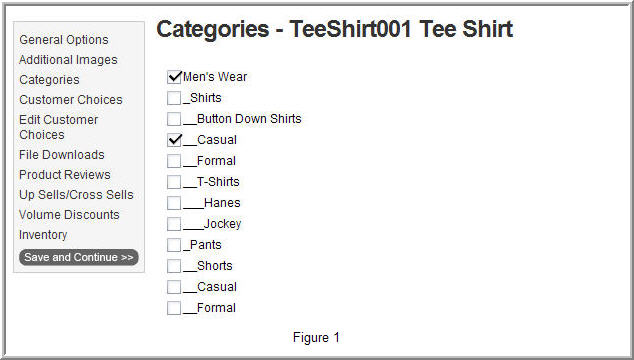Open Edit Customer Choices
634x360 pixels.
pyautogui.click(x=59, y=127)
